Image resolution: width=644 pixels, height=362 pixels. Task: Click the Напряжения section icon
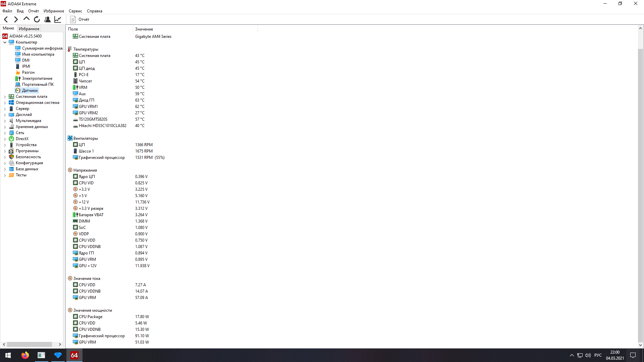(x=70, y=170)
